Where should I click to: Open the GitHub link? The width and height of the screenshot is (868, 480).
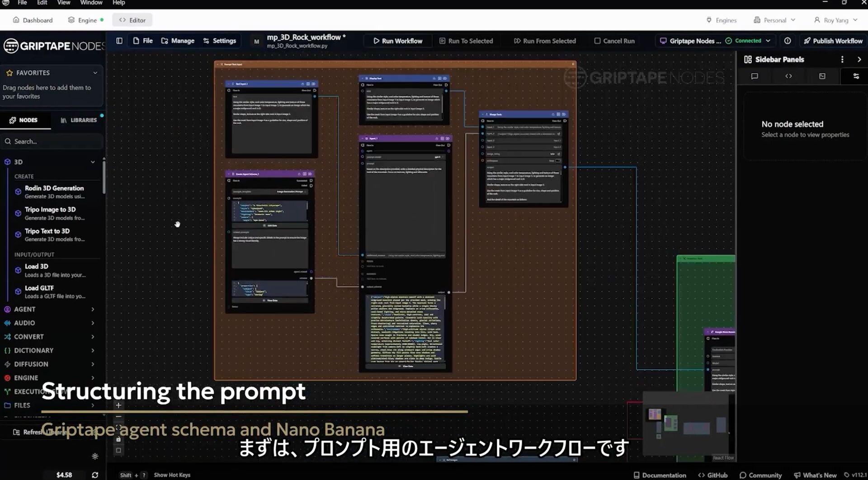coord(713,475)
